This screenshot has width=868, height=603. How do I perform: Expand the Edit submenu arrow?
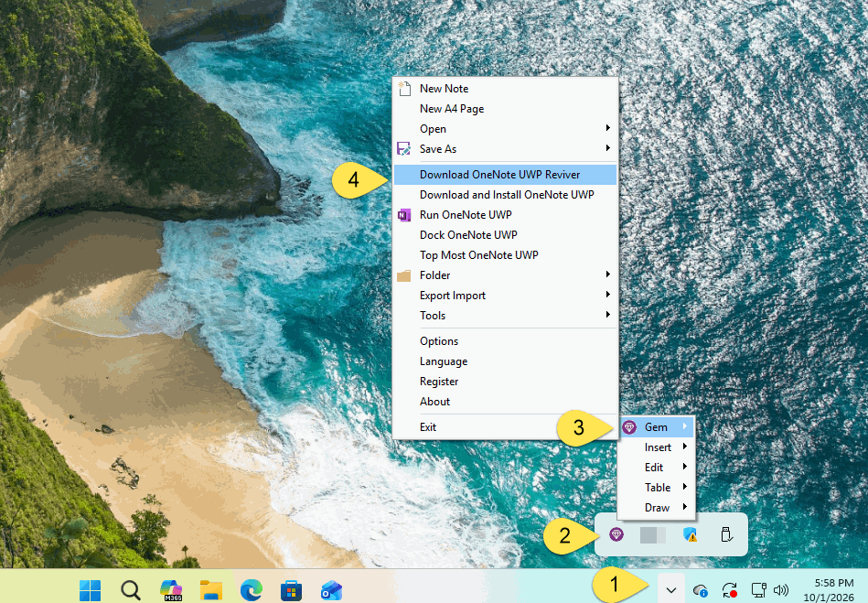685,467
